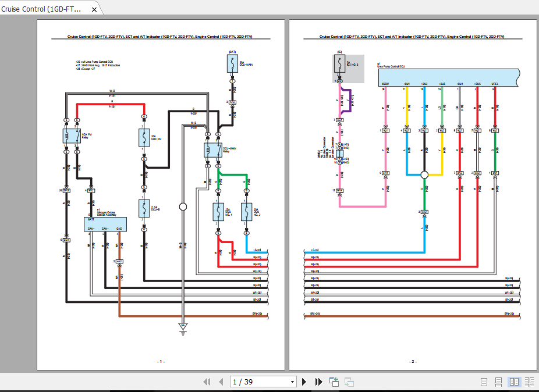Click the '- 2 -' page footer label

click(x=413, y=361)
